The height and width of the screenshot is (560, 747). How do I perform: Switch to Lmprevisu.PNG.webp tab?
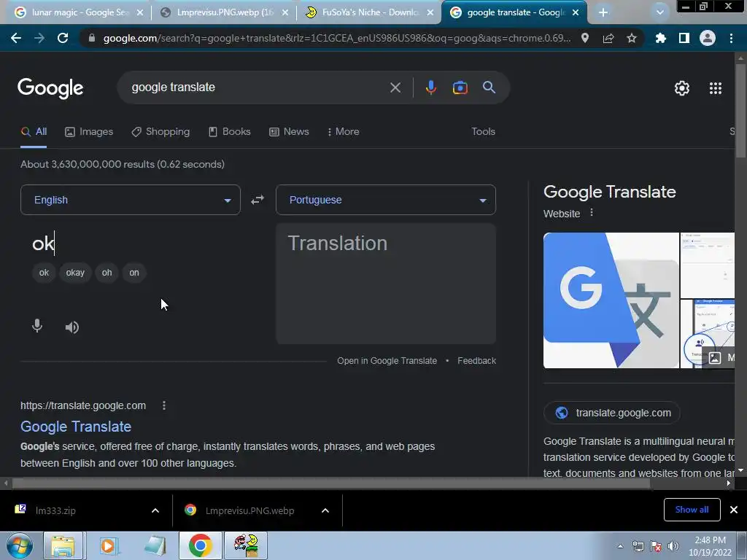(x=225, y=12)
